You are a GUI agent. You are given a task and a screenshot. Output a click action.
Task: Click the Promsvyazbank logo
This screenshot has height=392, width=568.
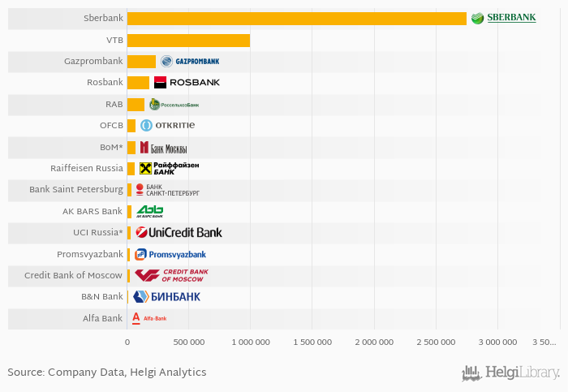[x=170, y=254]
